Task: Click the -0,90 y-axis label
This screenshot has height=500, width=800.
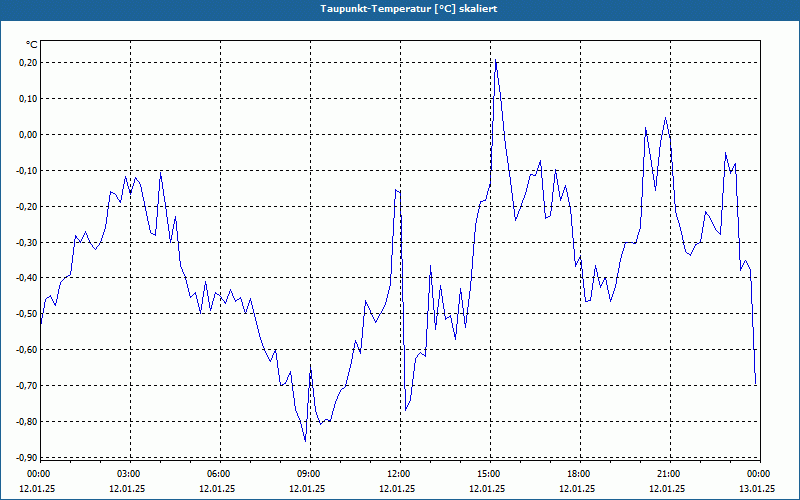Action: [27, 458]
